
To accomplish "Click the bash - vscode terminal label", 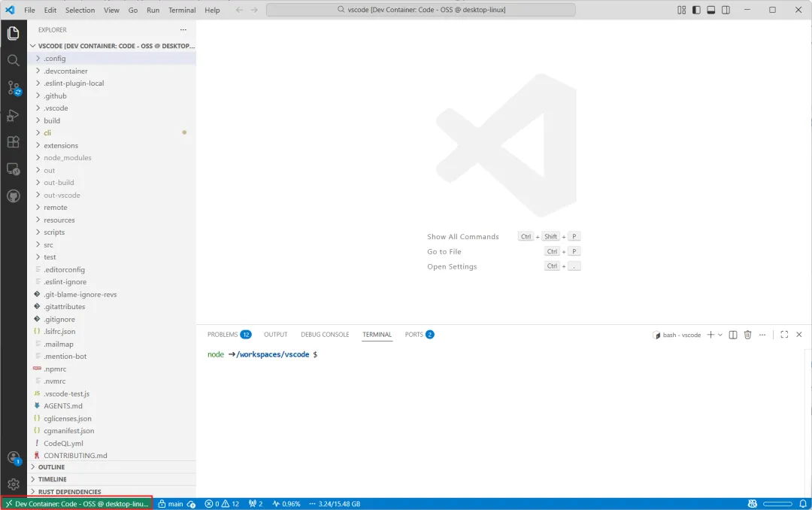I will tap(677, 335).
